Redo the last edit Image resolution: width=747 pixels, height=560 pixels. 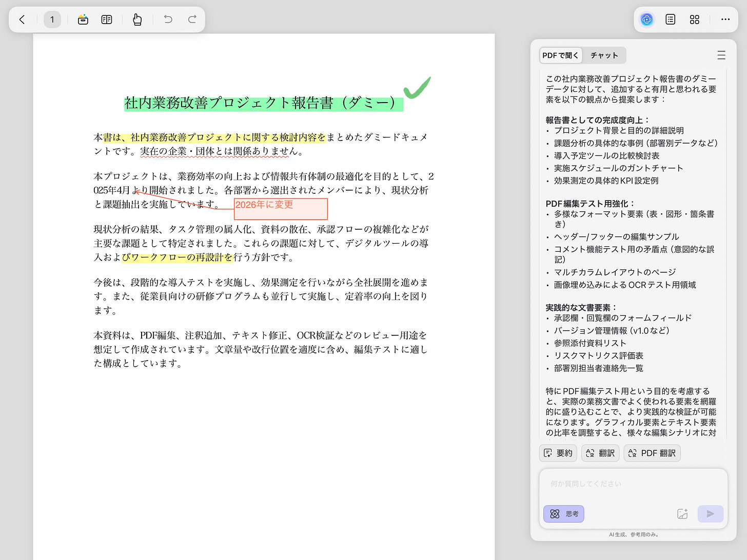click(x=192, y=19)
